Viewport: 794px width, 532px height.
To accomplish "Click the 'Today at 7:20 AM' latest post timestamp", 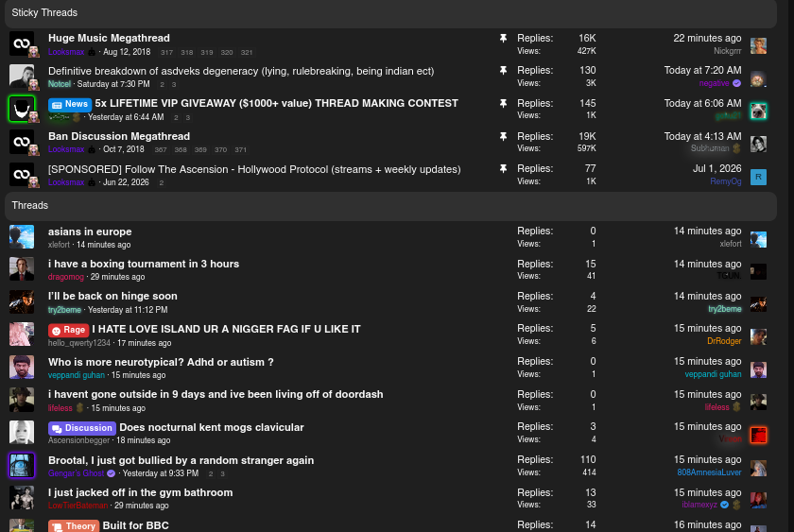I will tap(702, 70).
